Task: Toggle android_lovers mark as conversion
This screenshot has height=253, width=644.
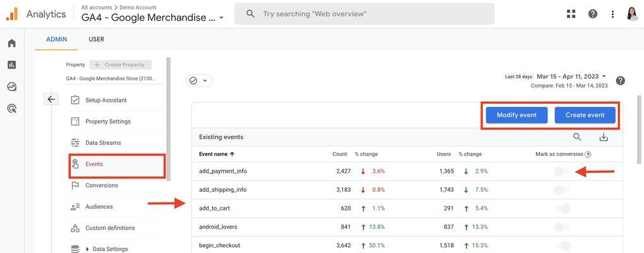Action: point(562,226)
